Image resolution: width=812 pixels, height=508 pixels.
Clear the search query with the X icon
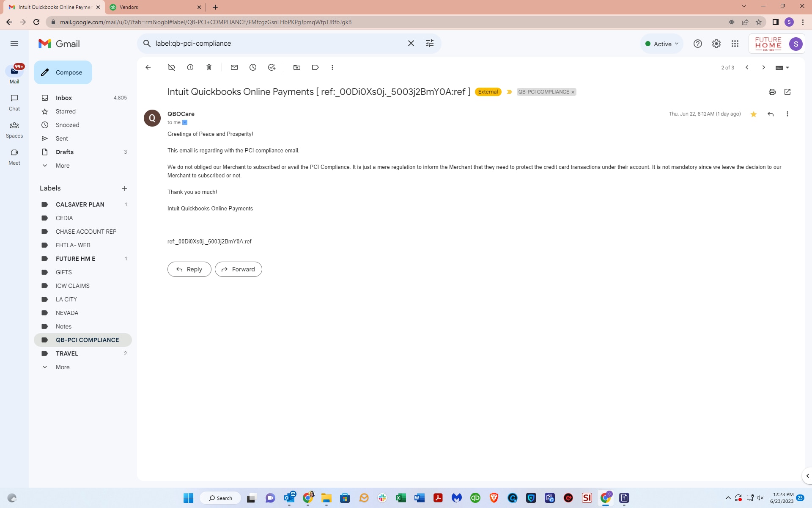[411, 43]
